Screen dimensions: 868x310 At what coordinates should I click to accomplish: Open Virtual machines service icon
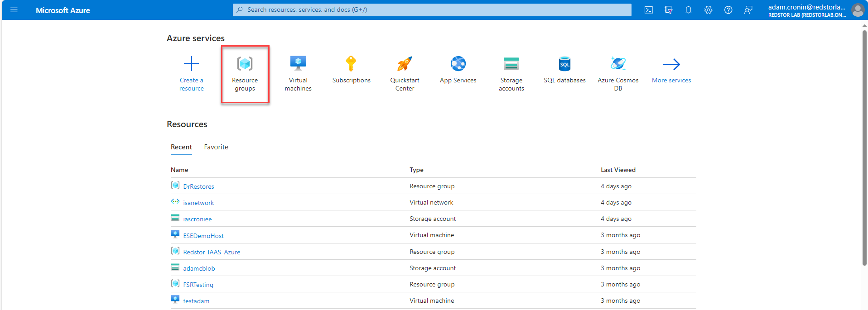[298, 64]
